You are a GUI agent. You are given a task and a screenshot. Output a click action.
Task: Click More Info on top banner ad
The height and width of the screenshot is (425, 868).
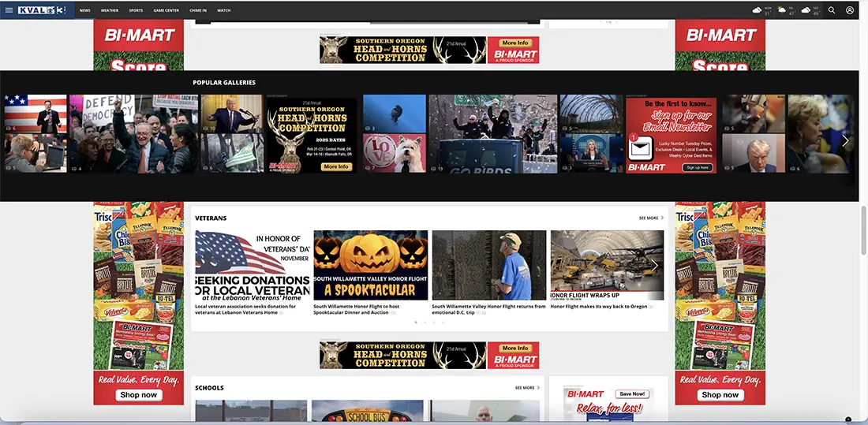click(515, 43)
